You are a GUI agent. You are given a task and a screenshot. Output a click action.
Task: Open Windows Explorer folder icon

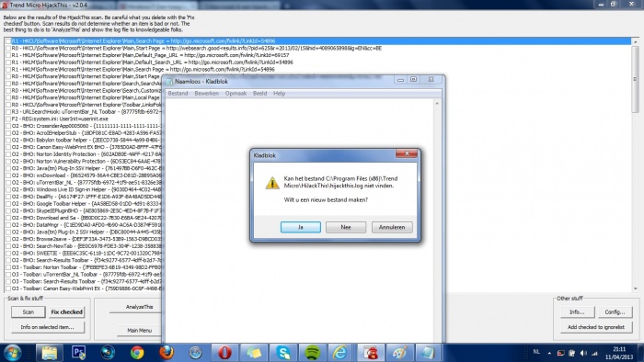[50, 353]
